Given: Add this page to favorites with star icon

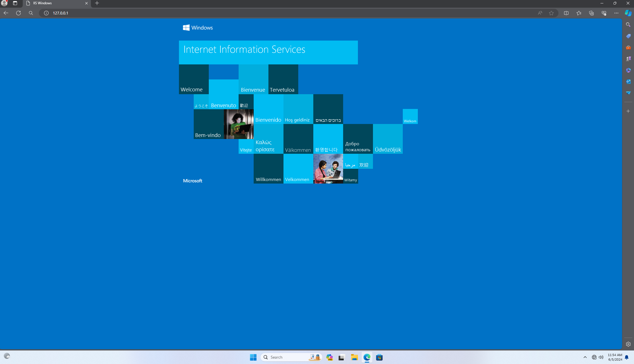Looking at the screenshot, I should click(x=551, y=13).
